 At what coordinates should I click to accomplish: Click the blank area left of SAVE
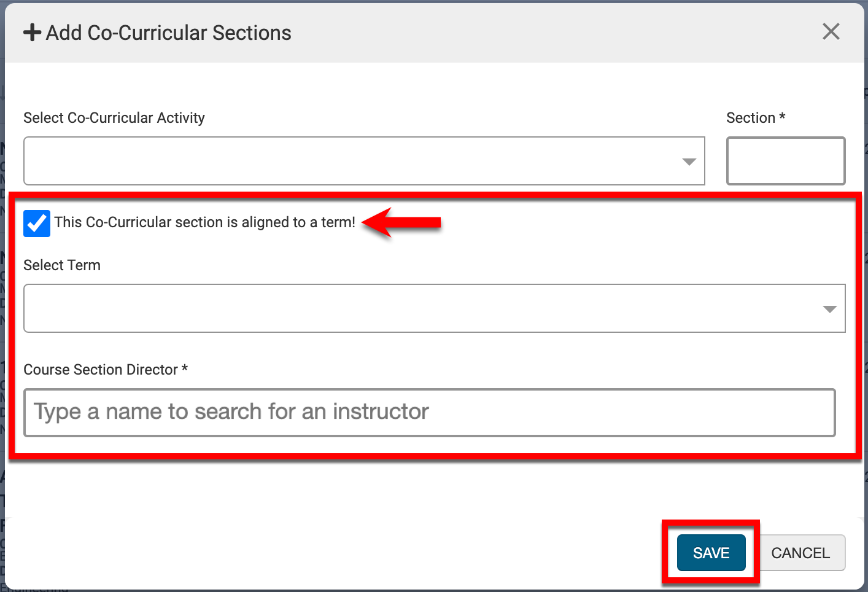click(368, 553)
